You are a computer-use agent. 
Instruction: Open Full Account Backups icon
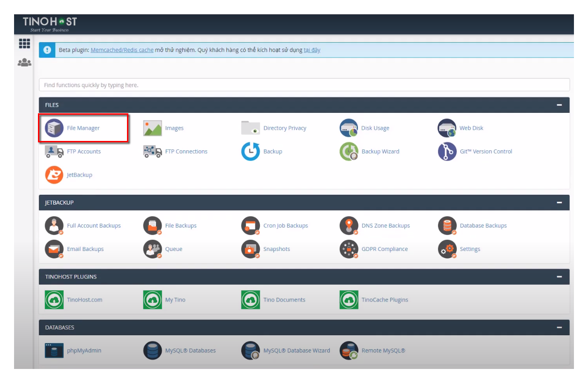point(54,226)
